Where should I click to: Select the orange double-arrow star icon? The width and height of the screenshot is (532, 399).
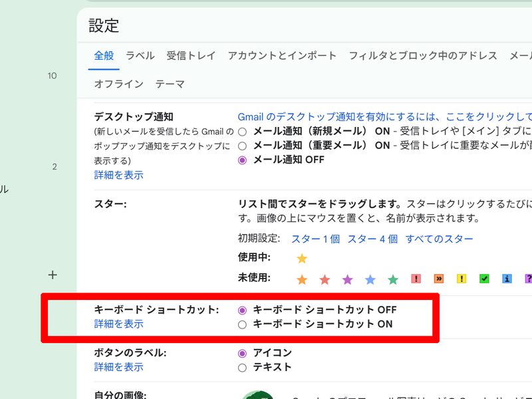tap(438, 279)
